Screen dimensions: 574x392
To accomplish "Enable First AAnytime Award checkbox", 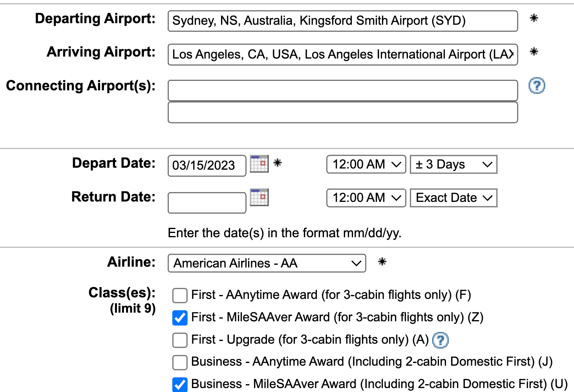I will click(x=179, y=295).
